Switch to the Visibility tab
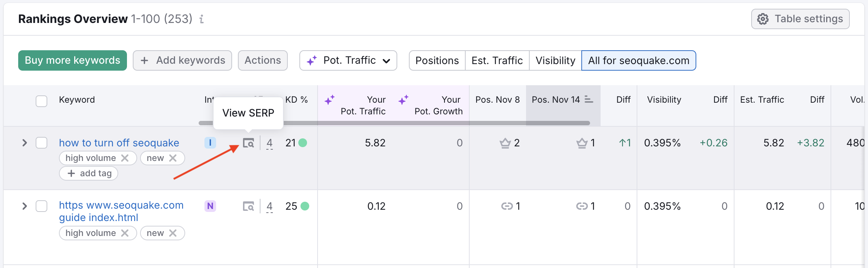868x268 pixels. click(555, 60)
